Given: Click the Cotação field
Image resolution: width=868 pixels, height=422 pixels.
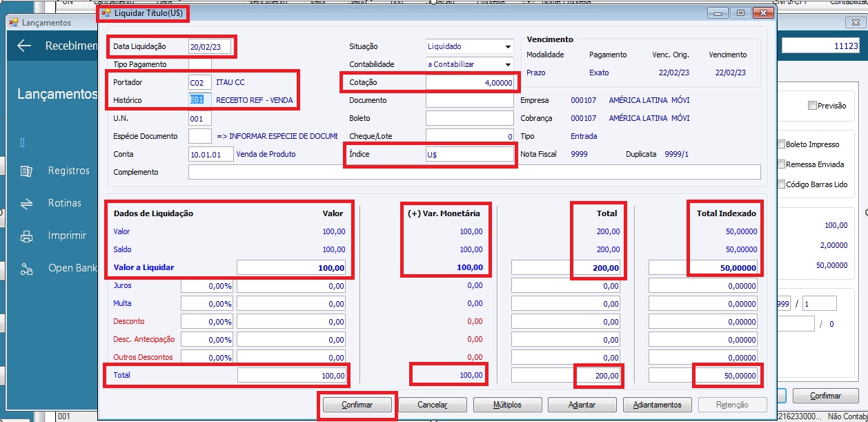Looking at the screenshot, I should click(x=470, y=82).
